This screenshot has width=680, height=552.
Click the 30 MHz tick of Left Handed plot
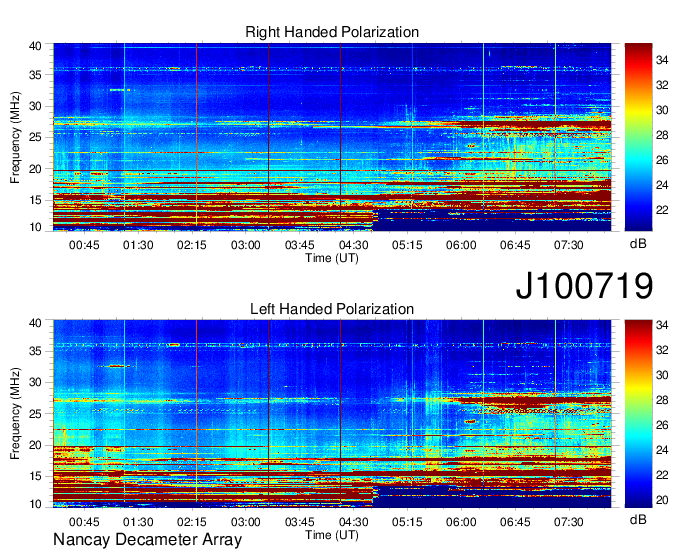click(x=35, y=382)
